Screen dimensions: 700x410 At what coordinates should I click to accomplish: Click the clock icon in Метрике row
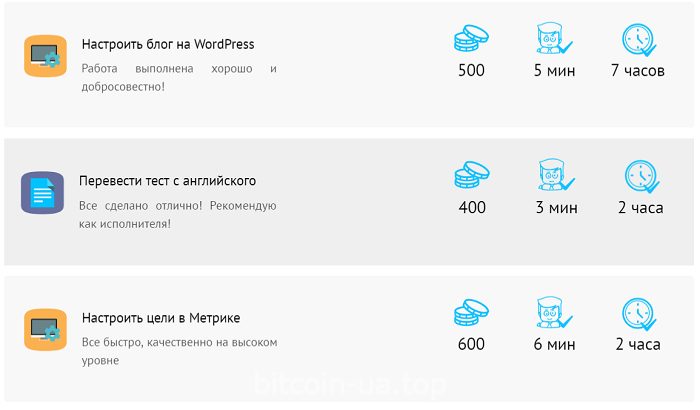point(639,314)
